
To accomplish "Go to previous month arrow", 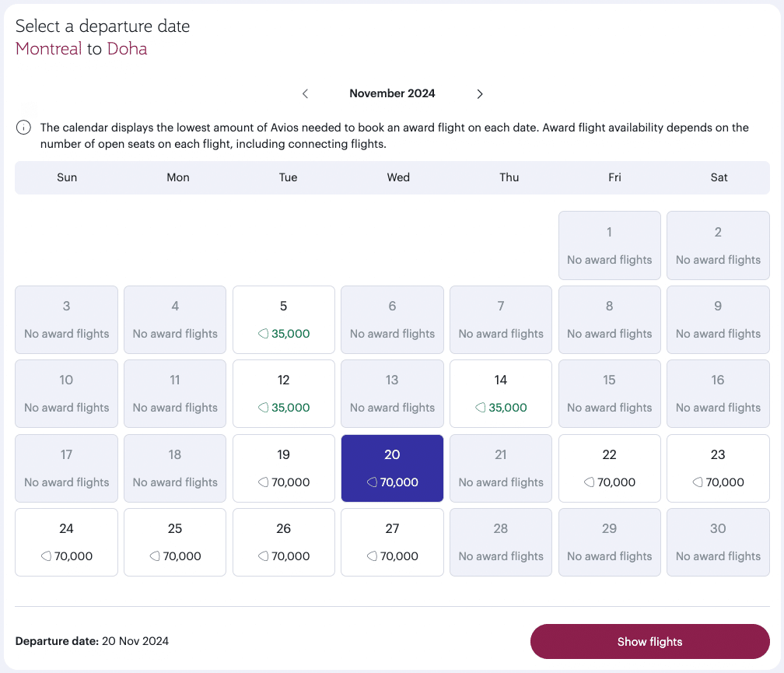I will (x=306, y=94).
